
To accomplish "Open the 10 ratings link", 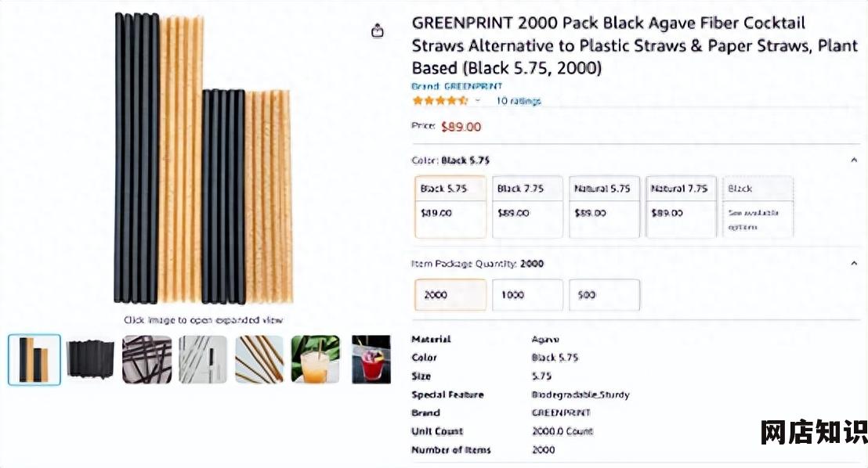I will 518,101.
